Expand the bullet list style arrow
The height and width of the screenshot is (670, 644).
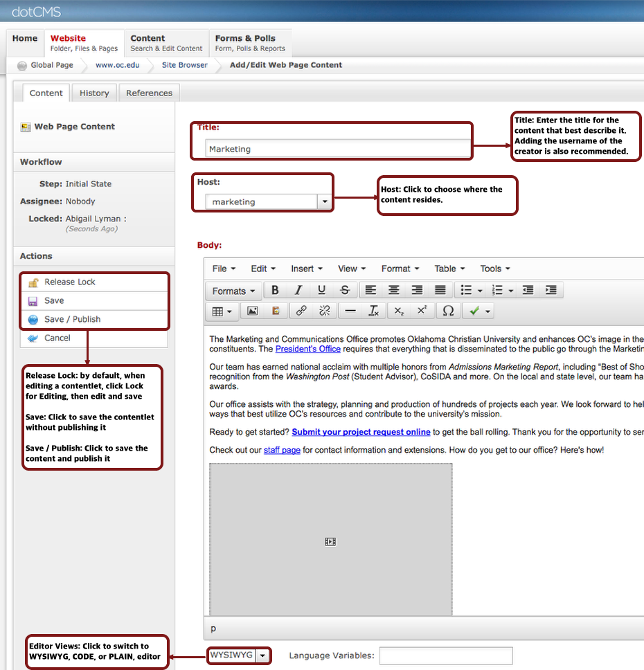[x=480, y=291]
